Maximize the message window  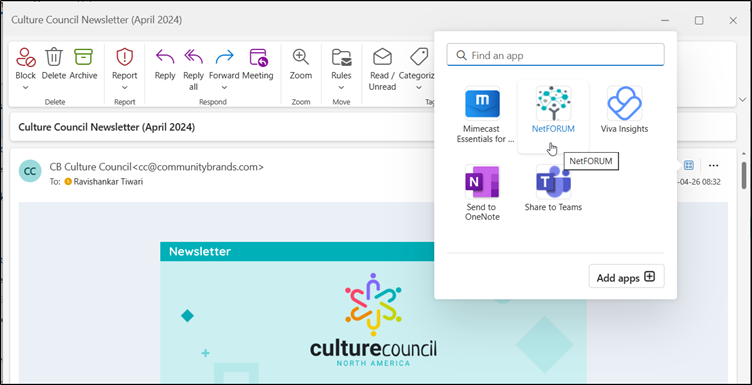tap(699, 20)
